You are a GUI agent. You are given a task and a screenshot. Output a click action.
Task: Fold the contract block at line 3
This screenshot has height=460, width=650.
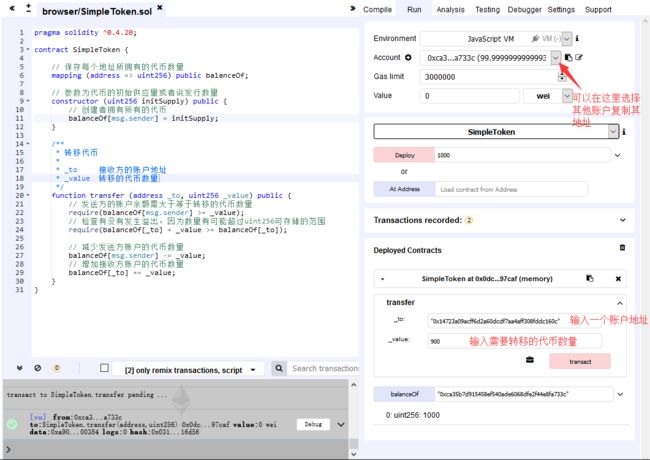tap(28, 50)
